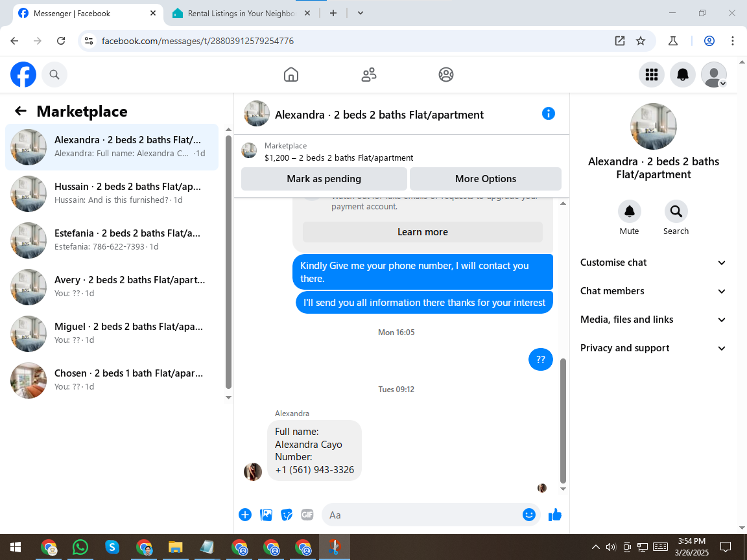Open File Explorer from the taskbar
Image resolution: width=747 pixels, height=560 pixels.
(x=175, y=547)
